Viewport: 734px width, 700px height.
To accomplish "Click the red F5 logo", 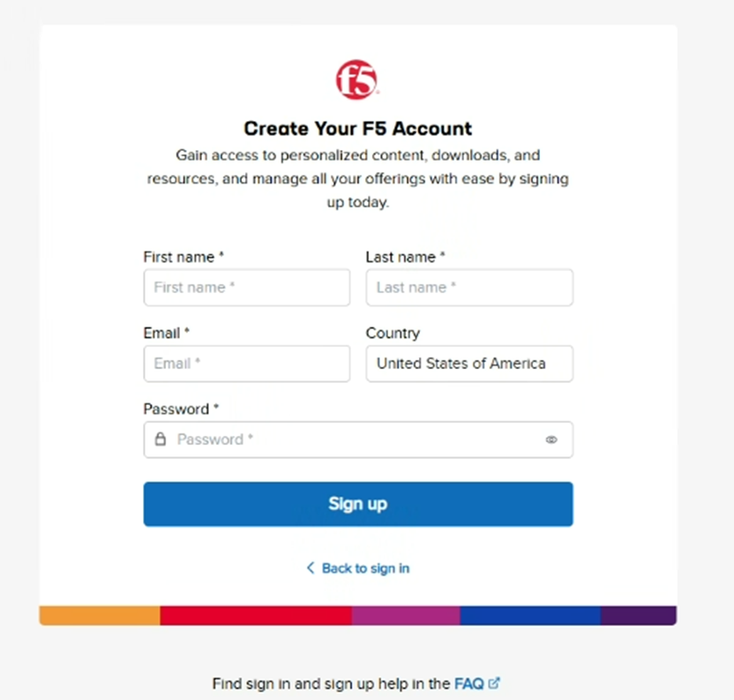I will (357, 79).
